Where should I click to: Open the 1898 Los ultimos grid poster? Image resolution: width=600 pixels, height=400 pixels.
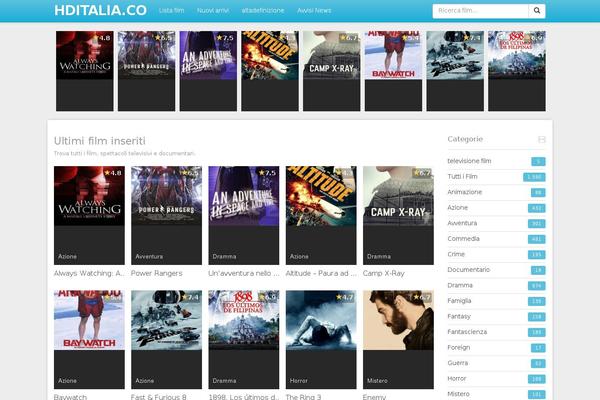click(244, 340)
